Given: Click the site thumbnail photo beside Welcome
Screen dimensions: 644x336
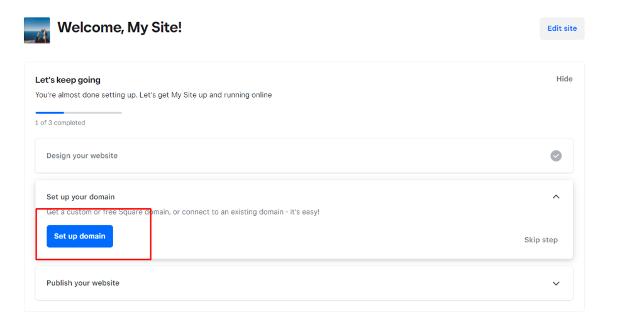Looking at the screenshot, I should click(36, 30).
